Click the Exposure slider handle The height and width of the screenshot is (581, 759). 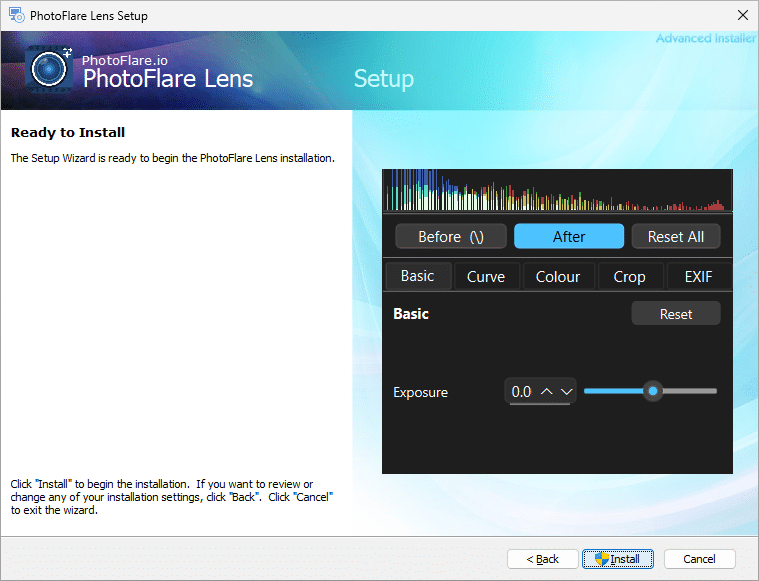[x=653, y=391]
